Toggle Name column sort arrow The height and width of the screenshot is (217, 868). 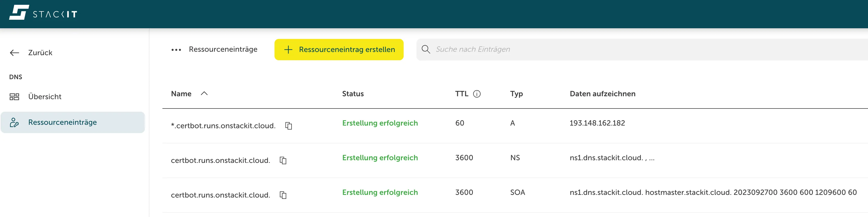pos(204,94)
